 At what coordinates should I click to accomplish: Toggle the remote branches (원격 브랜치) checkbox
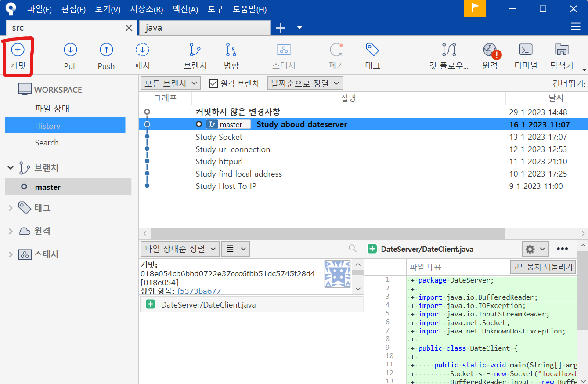[213, 83]
